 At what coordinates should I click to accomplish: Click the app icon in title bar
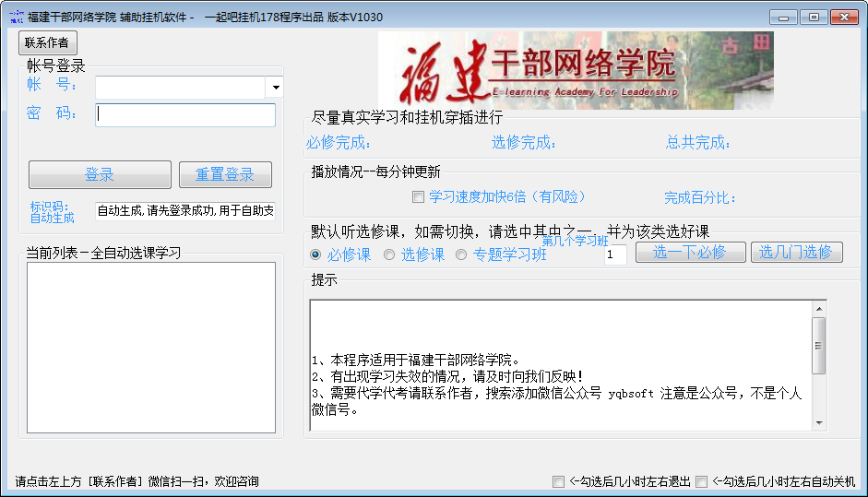pyautogui.click(x=17, y=18)
